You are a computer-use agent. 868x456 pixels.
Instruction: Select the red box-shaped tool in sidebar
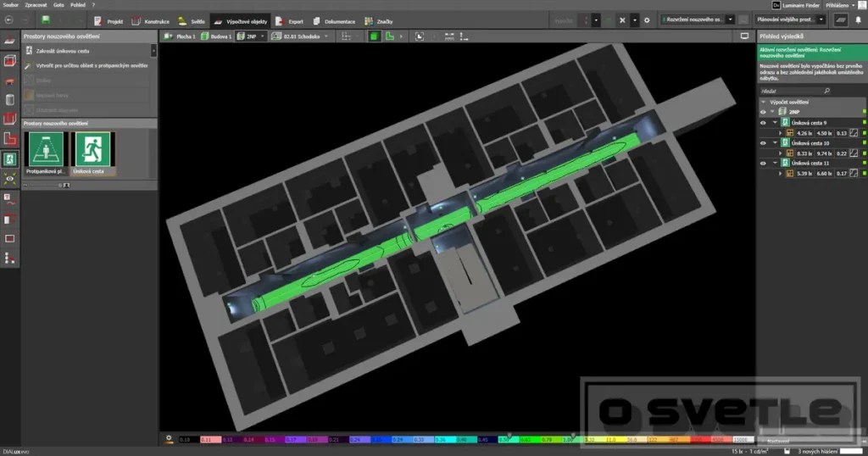10,119
